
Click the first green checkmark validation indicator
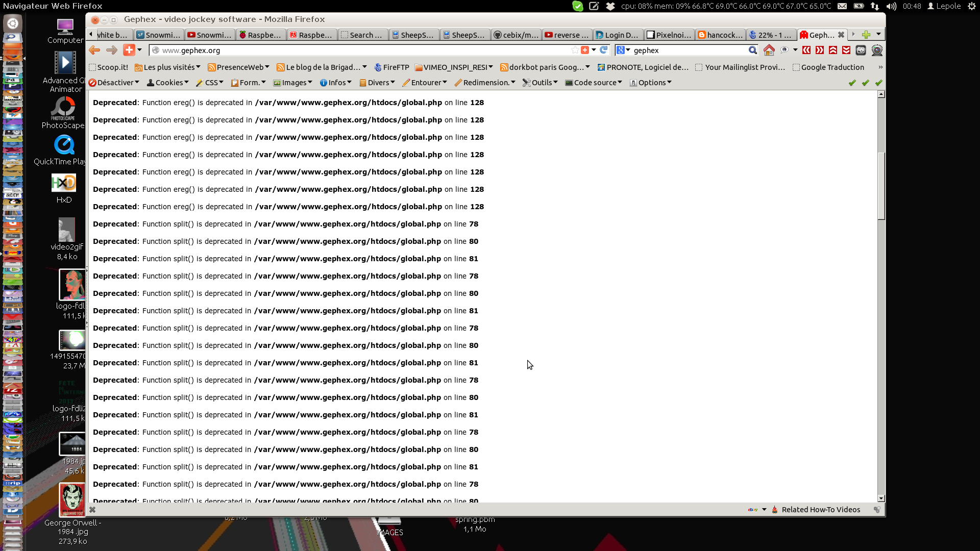coord(852,83)
